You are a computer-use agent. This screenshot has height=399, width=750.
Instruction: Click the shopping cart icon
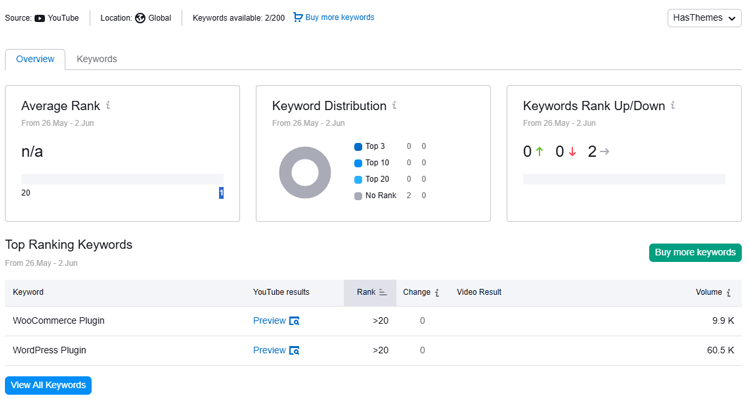pyautogui.click(x=298, y=17)
